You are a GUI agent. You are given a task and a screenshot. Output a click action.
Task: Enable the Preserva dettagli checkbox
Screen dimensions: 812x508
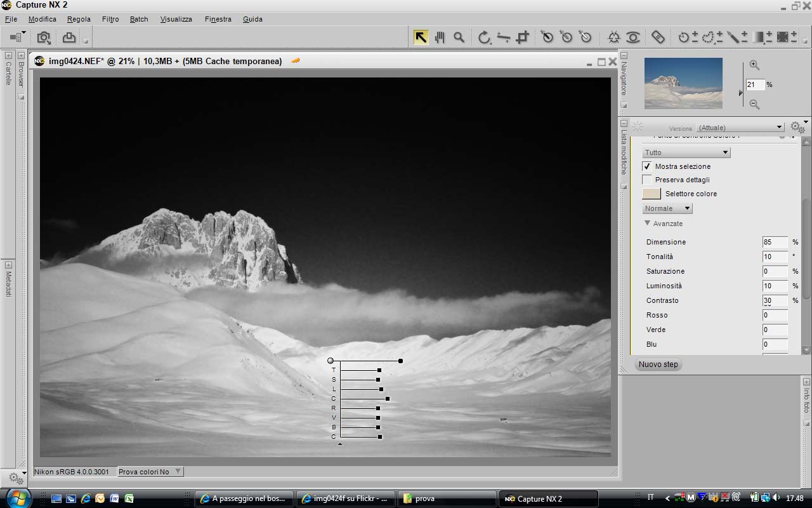[x=647, y=180]
